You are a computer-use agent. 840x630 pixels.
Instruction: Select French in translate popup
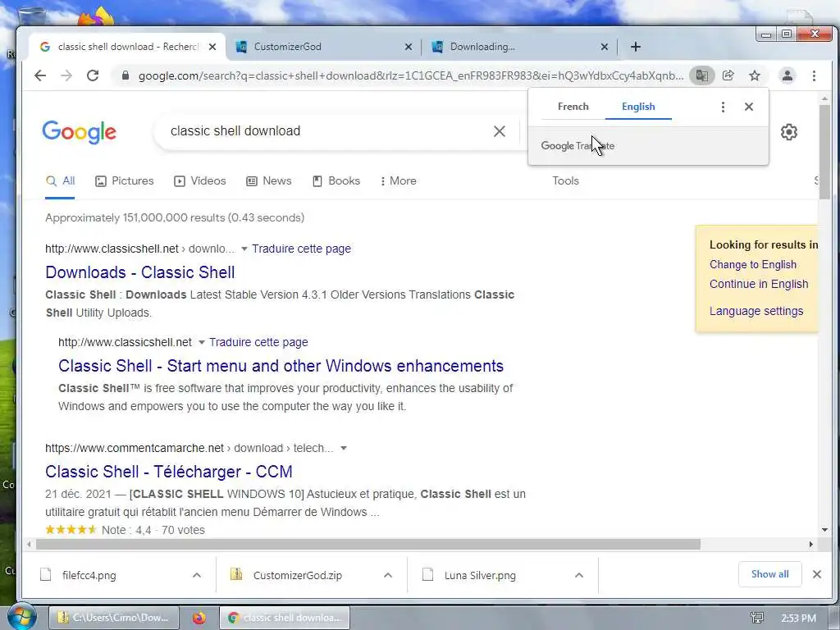(x=573, y=106)
